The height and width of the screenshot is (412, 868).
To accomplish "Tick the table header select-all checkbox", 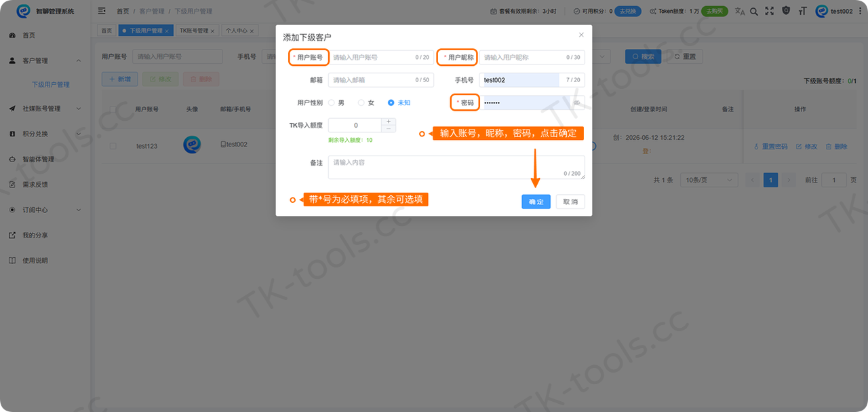I will (x=113, y=109).
